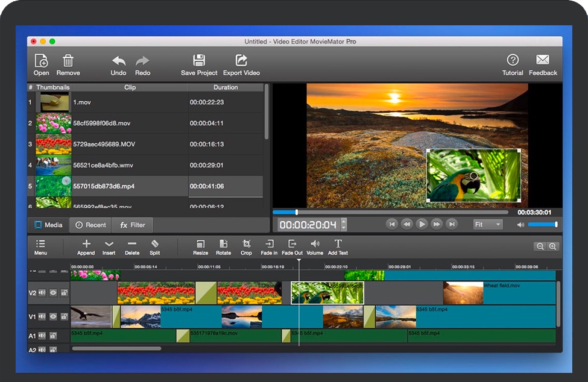Viewport: 588px width, 382px height.
Task: Click the timecode stepper arrows
Action: [344, 225]
